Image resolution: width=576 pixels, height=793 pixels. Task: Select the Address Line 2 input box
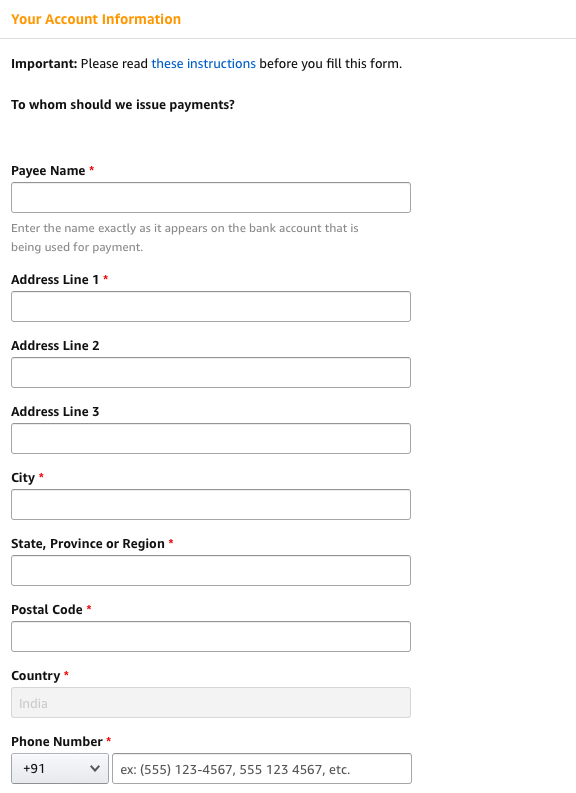[x=211, y=373]
